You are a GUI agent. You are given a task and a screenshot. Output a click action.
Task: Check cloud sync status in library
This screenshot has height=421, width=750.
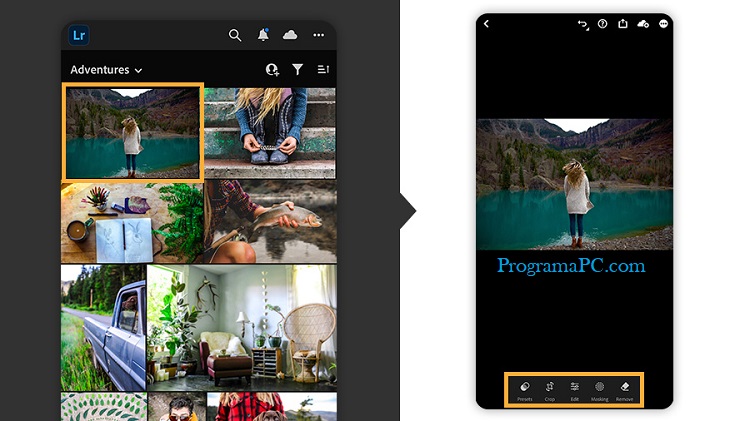290,35
